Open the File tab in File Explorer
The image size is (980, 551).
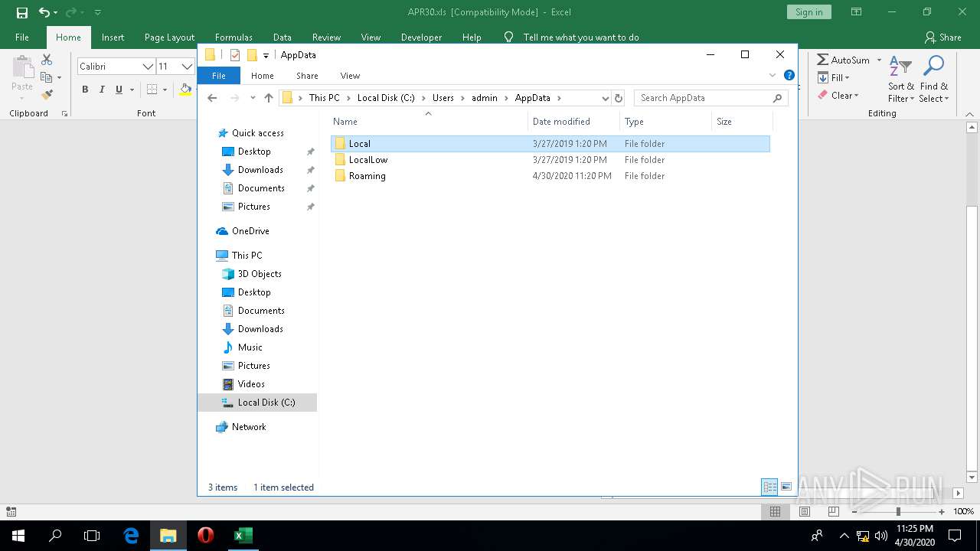point(219,76)
